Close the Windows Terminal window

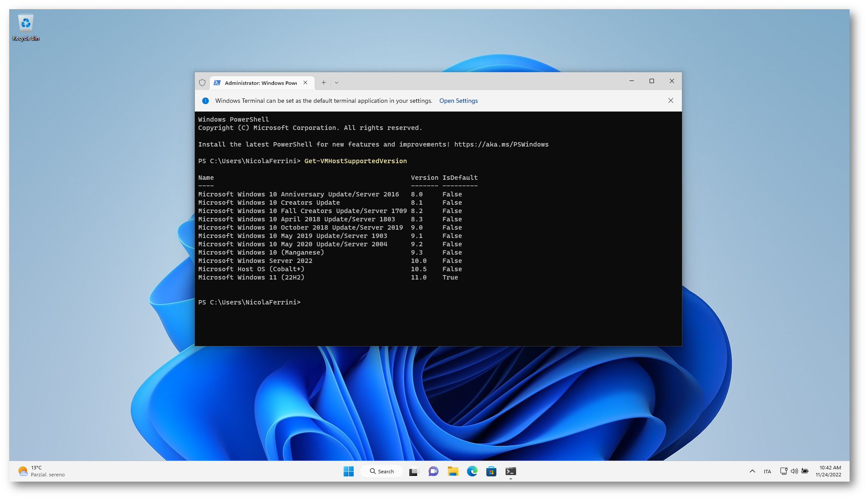click(672, 81)
